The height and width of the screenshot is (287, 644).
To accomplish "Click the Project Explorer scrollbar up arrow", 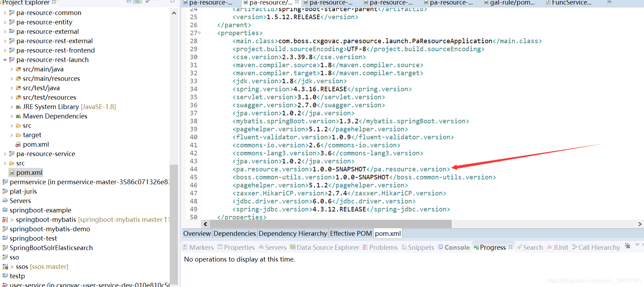I will 174,13.
